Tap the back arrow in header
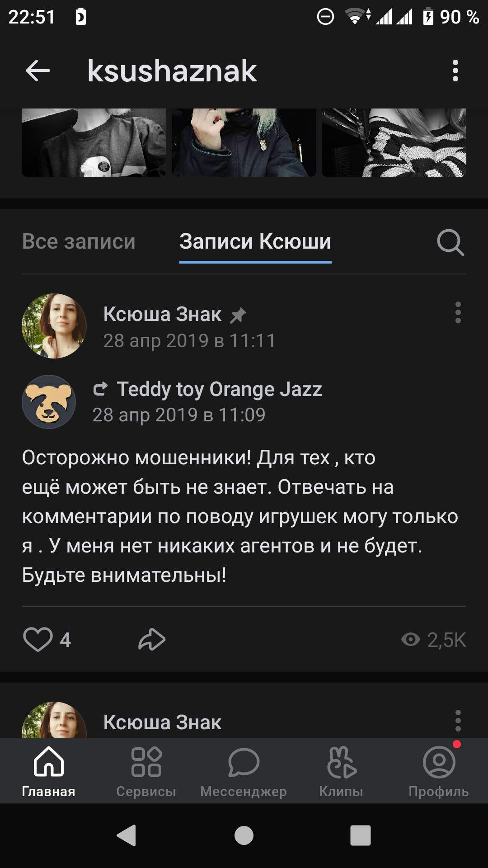Screen dimensions: 488x868 [38, 71]
